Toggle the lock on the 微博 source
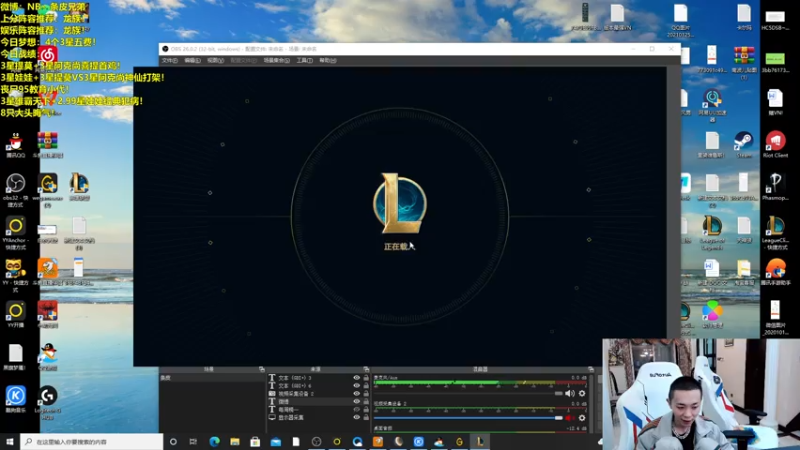The height and width of the screenshot is (450, 800). click(x=366, y=402)
